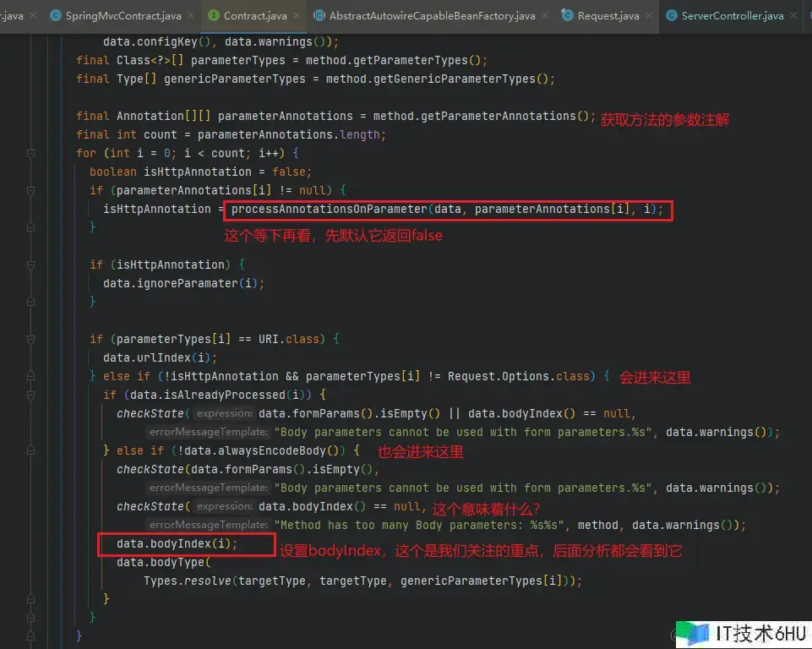This screenshot has height=649, width=812.
Task: Fold the URI.class if block in gutter
Action: [x=30, y=339]
